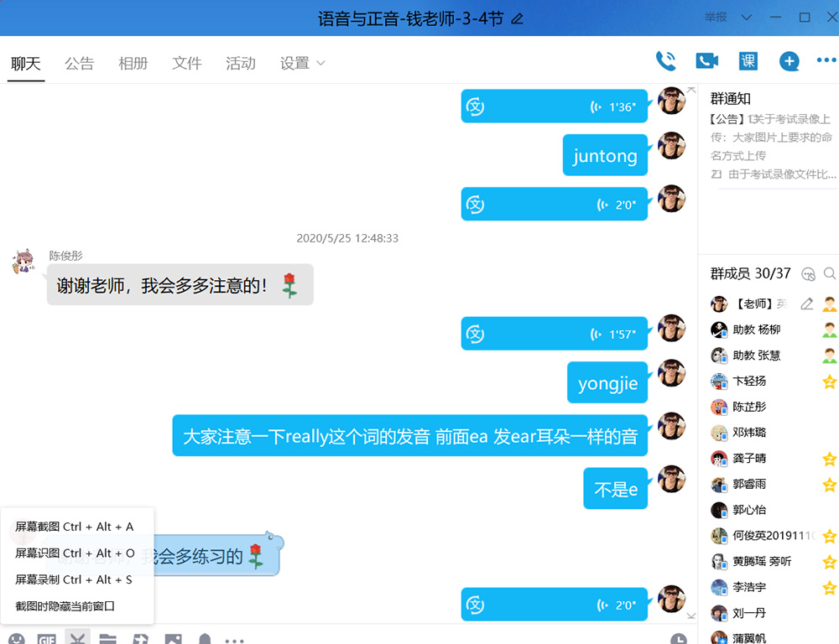This screenshot has width=839, height=644.
Task: Expand the 设置 dropdown arrow
Action: [320, 64]
